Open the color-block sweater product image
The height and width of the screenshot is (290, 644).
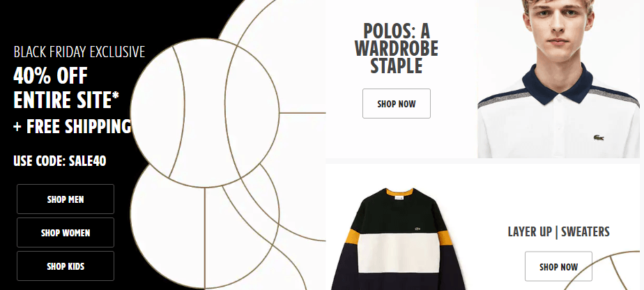397,238
